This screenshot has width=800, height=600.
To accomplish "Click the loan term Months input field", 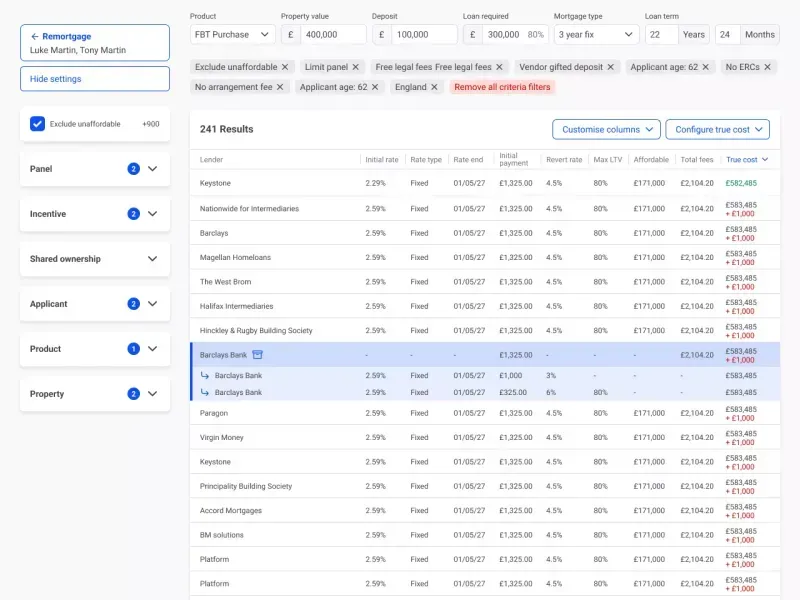I will pos(728,34).
